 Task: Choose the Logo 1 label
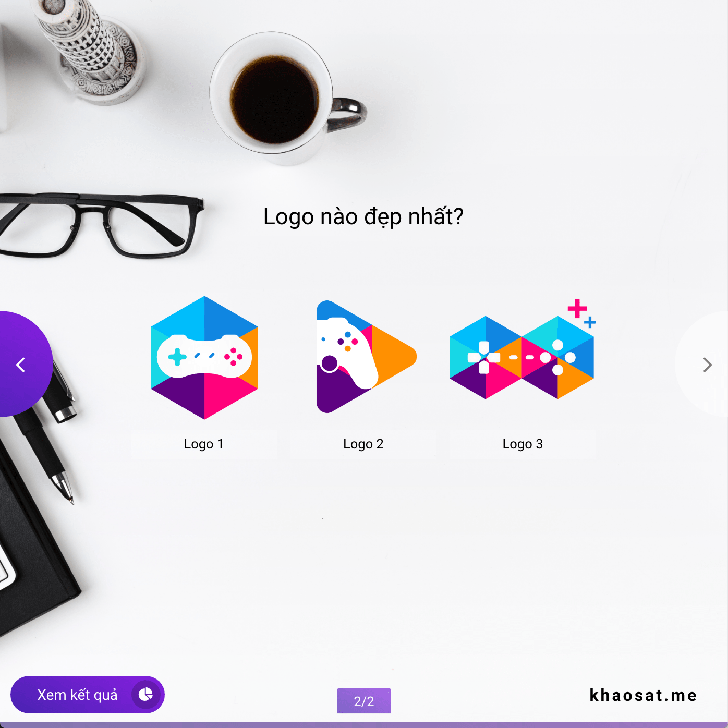(204, 444)
